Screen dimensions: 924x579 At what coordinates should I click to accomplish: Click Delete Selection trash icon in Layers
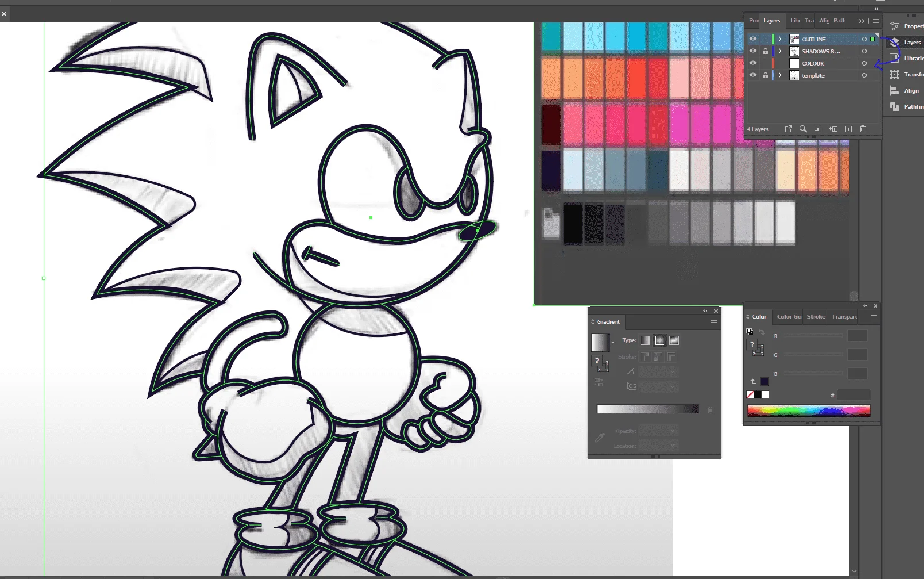click(x=863, y=129)
